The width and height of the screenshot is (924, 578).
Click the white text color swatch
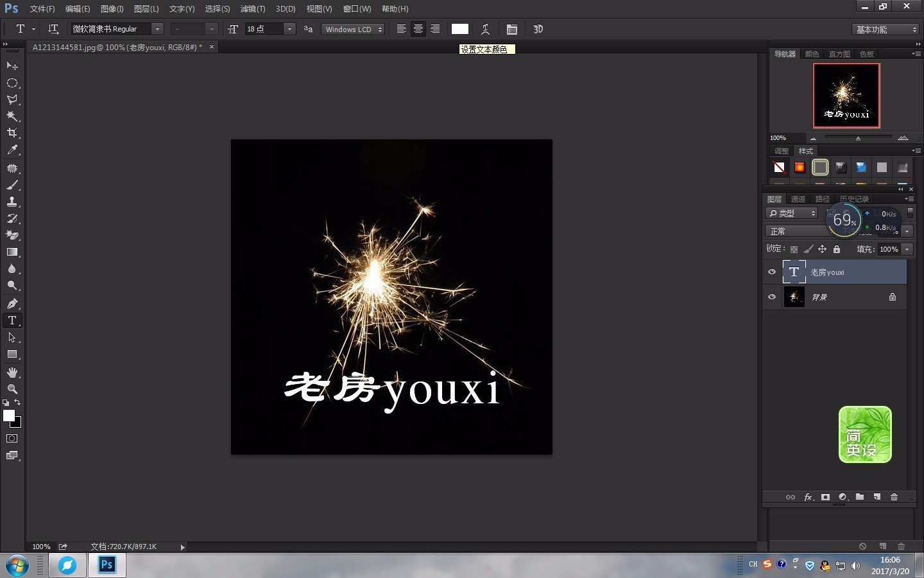click(460, 29)
